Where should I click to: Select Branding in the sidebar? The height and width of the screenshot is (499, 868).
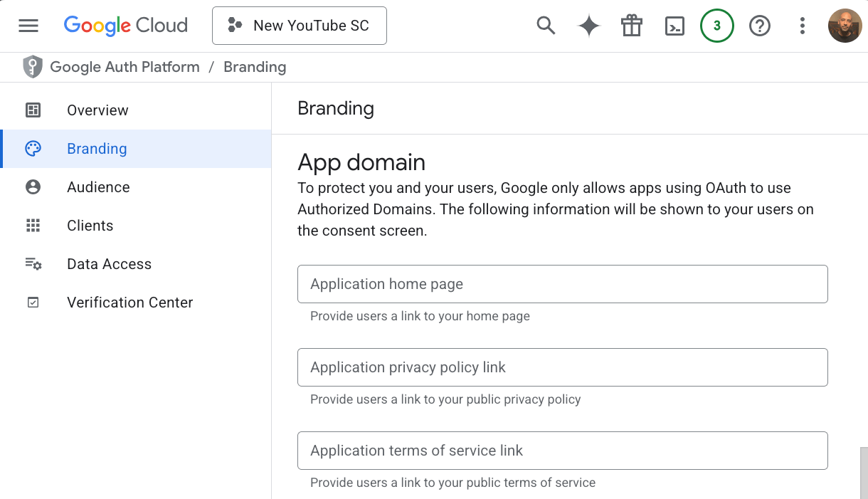[x=97, y=149]
